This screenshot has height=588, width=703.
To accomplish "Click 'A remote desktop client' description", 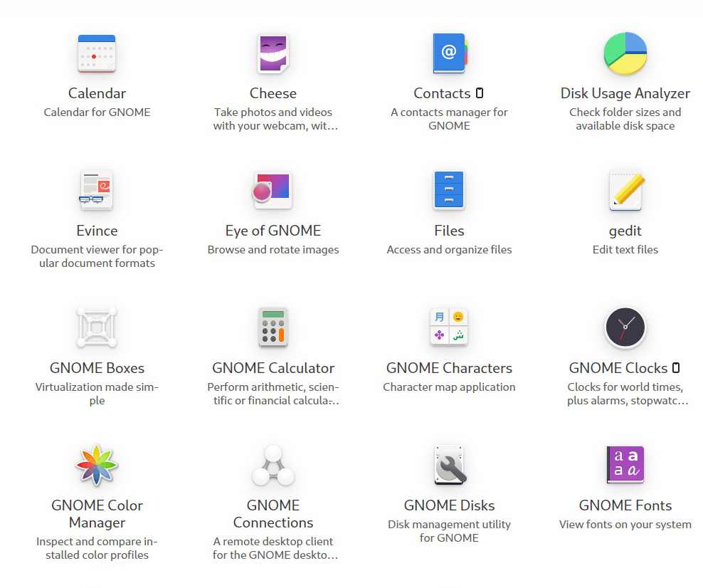I will [x=275, y=548].
